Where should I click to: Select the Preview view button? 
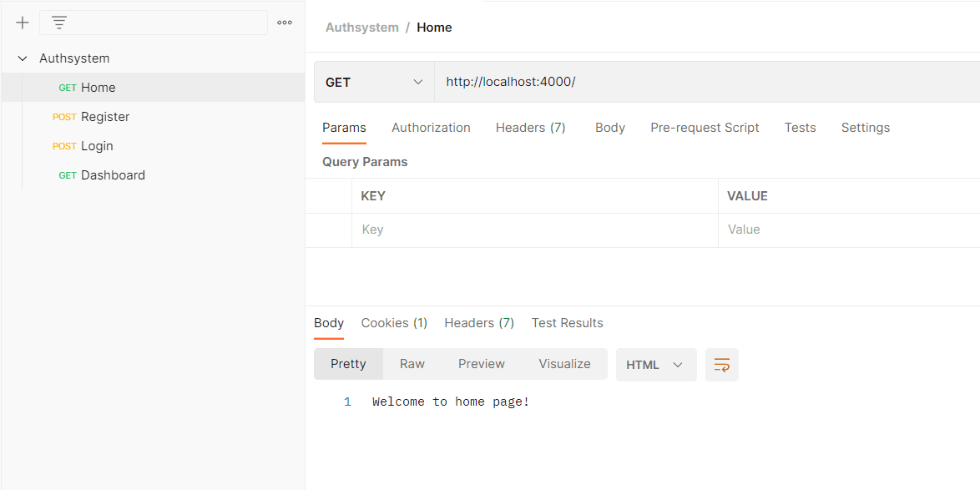coord(482,365)
